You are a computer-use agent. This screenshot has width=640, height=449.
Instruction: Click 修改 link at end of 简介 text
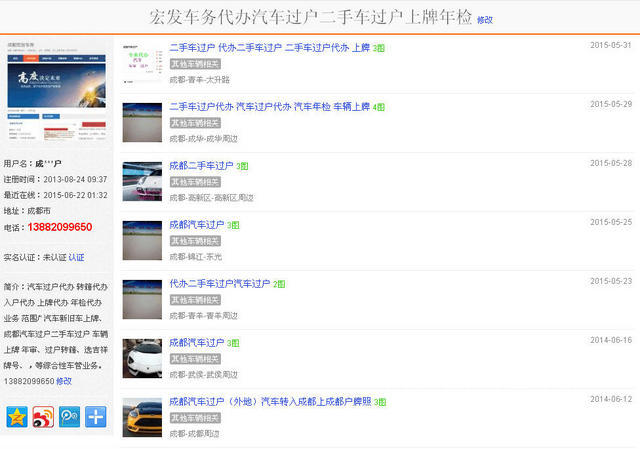(x=64, y=382)
